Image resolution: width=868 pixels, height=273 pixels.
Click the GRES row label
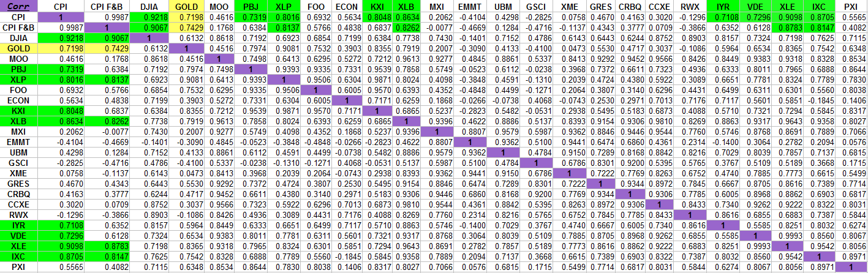[x=18, y=184]
